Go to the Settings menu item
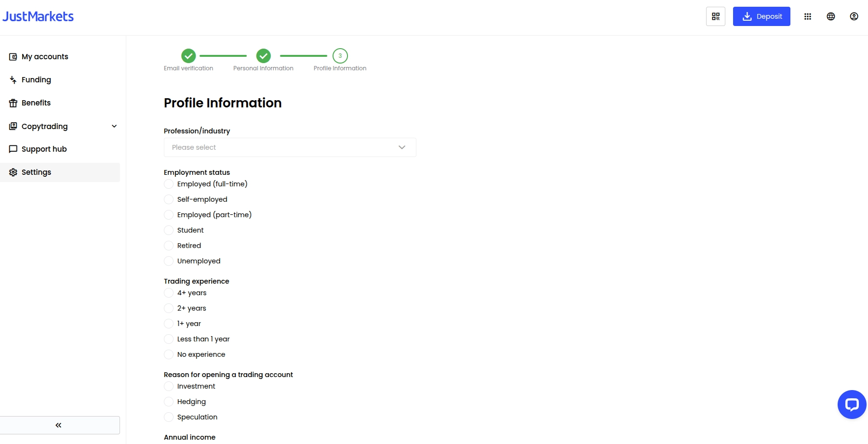The width and height of the screenshot is (868, 444). (36, 172)
